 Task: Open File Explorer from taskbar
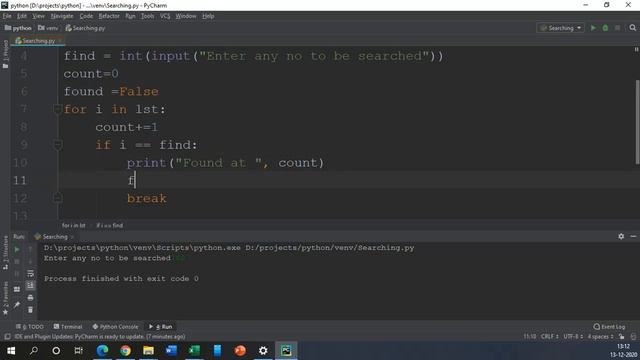click(x=148, y=351)
